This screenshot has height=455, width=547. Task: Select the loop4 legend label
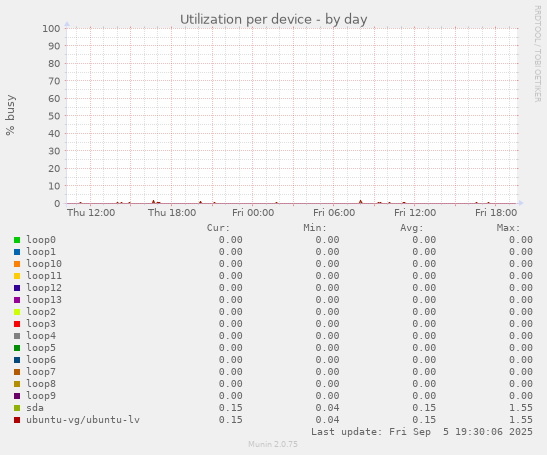(x=41, y=336)
